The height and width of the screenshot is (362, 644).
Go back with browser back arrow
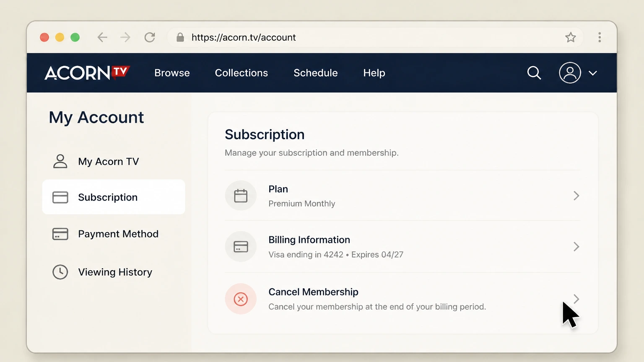pyautogui.click(x=102, y=37)
